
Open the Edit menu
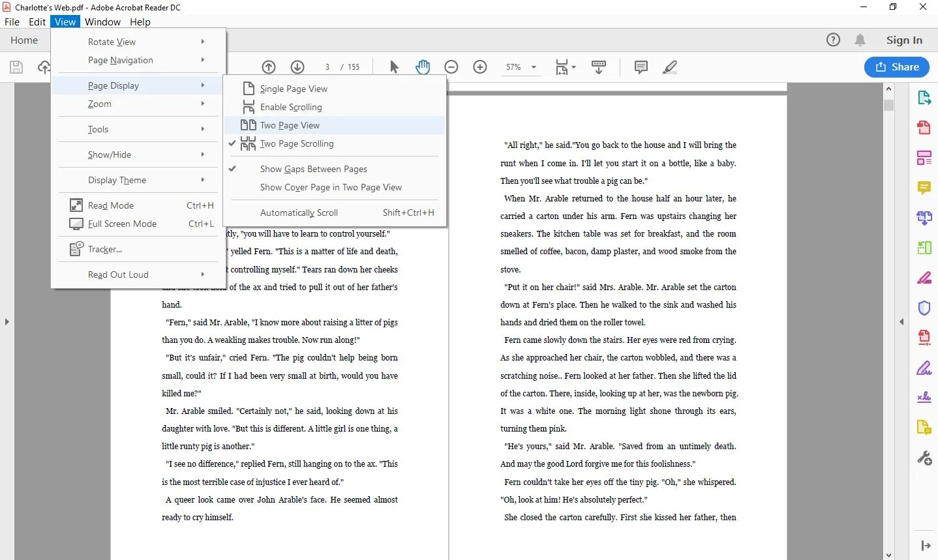[37, 22]
